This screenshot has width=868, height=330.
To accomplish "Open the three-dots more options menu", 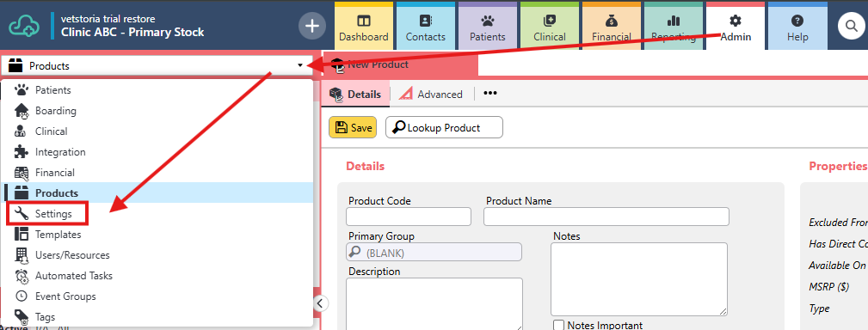I will coord(489,93).
